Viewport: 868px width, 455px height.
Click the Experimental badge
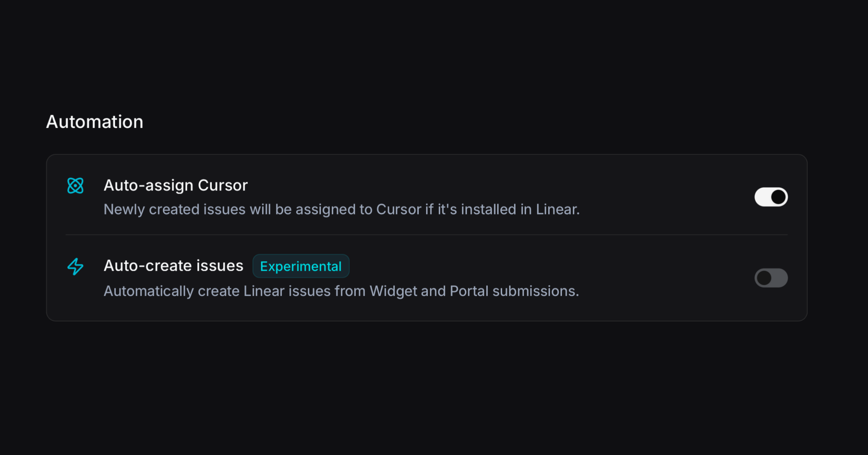click(301, 266)
